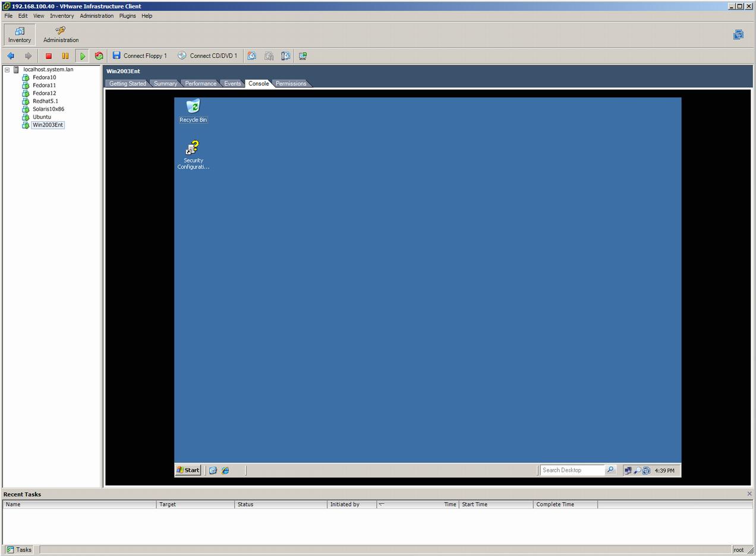Click the Snapshot Manager wrench icon
The image size is (756, 556).
286,56
